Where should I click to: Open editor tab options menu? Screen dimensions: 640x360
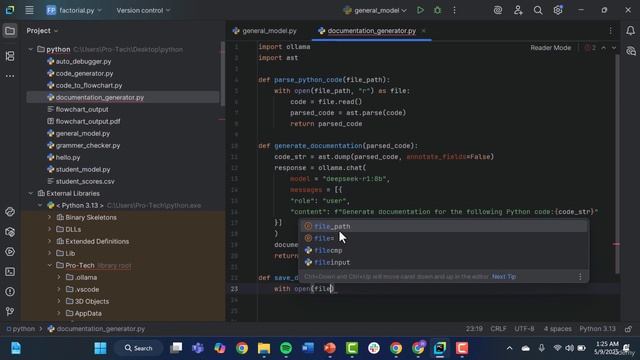tap(611, 31)
